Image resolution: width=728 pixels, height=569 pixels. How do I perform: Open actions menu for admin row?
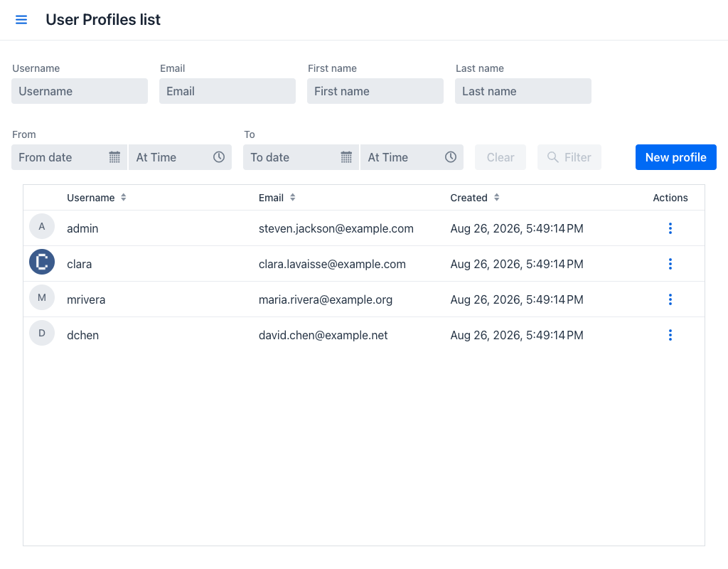(x=670, y=228)
